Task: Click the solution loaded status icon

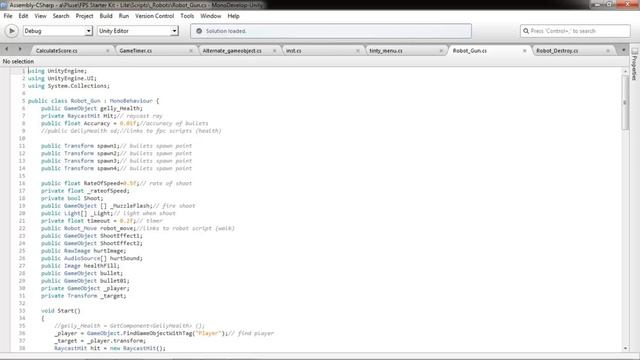Action: point(199,31)
